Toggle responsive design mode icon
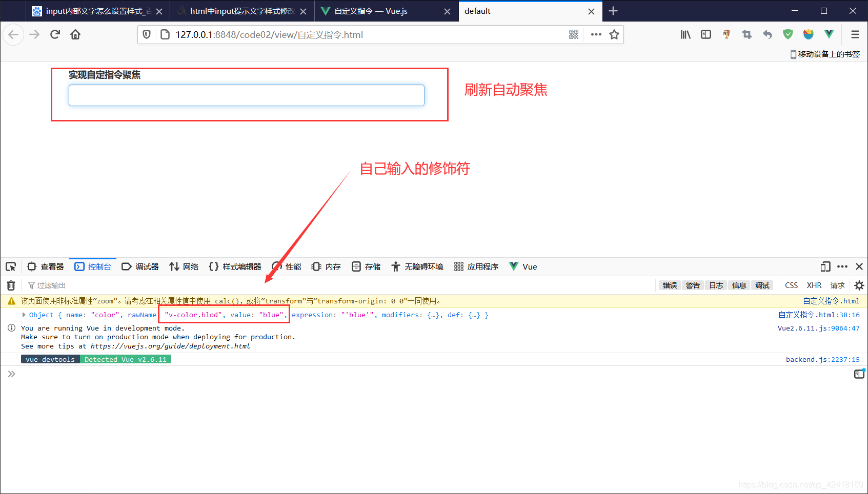The image size is (868, 494). pos(825,266)
